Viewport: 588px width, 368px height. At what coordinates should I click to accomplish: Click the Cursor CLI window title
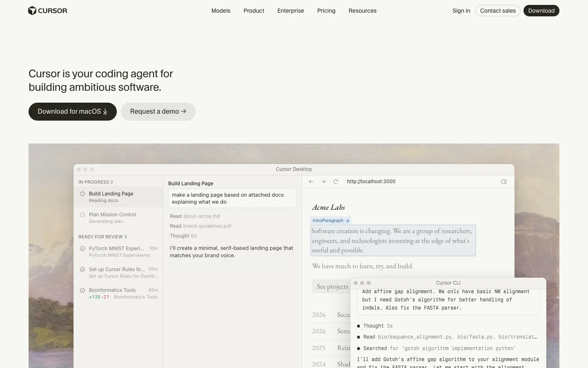click(x=448, y=283)
